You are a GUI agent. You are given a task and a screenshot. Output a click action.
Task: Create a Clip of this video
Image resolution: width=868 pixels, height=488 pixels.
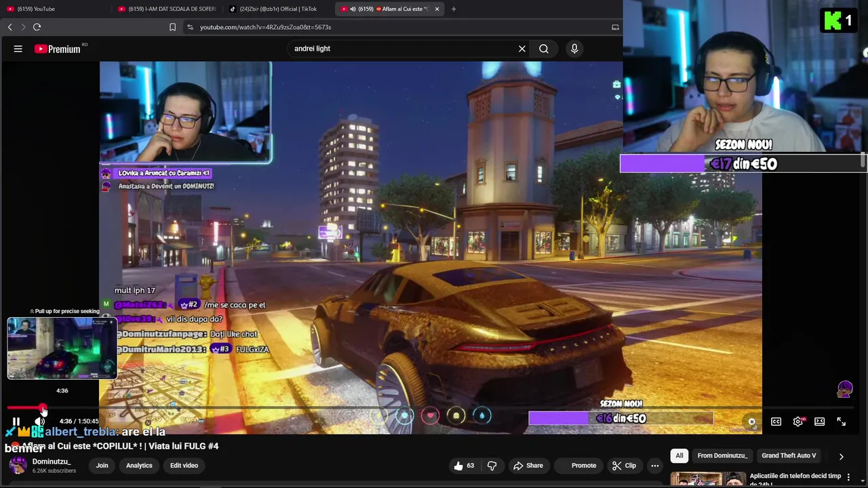coord(624,466)
